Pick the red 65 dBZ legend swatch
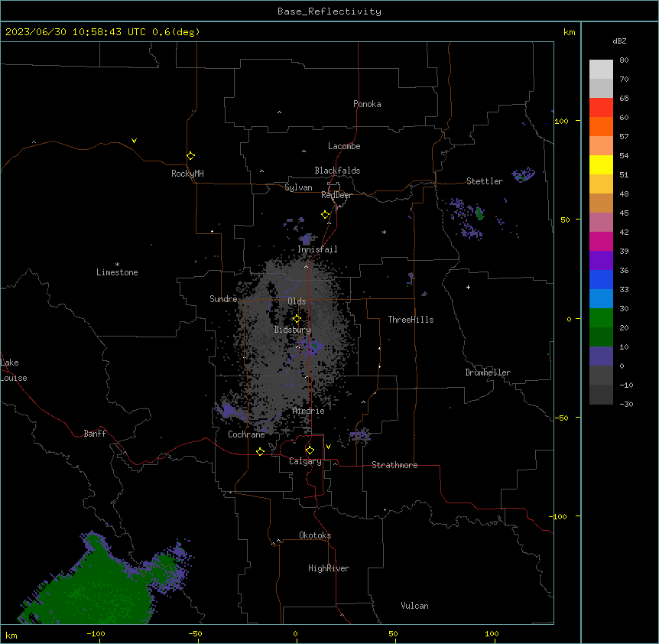Viewport: 659px width, 644px height. pyautogui.click(x=601, y=107)
